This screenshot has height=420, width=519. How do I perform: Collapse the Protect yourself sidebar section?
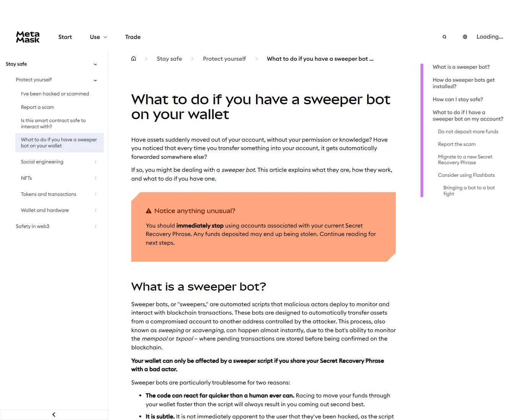[x=95, y=80]
